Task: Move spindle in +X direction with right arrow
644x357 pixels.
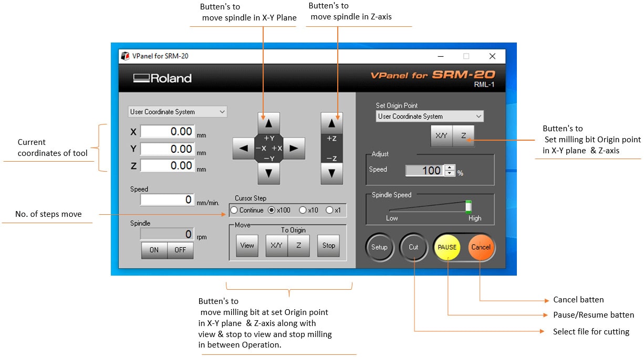Action: pyautogui.click(x=294, y=148)
